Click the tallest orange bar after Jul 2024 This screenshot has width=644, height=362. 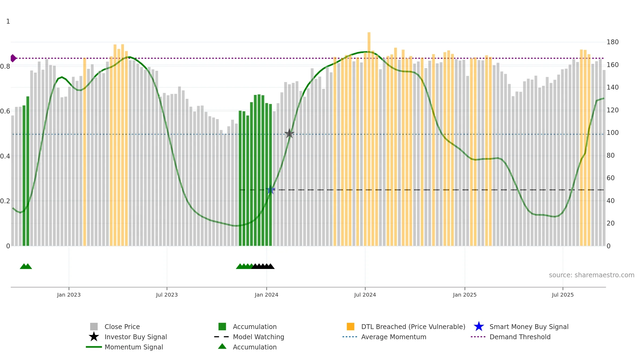[369, 134]
